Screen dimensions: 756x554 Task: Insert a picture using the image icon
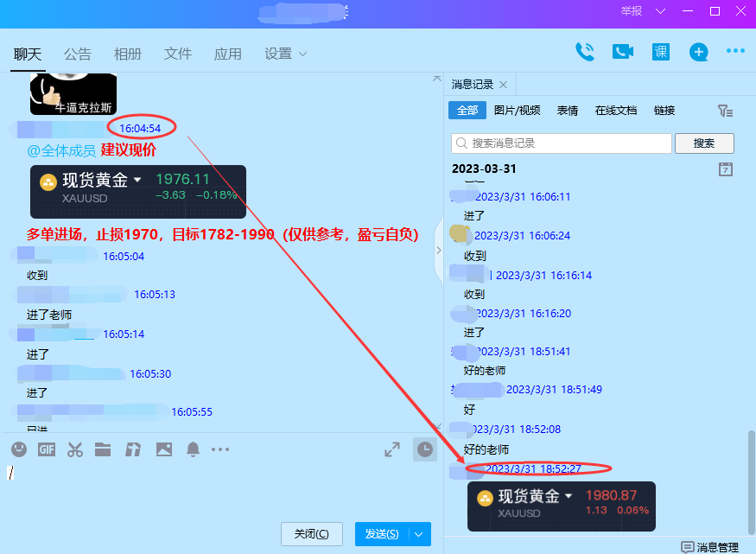pos(164,449)
